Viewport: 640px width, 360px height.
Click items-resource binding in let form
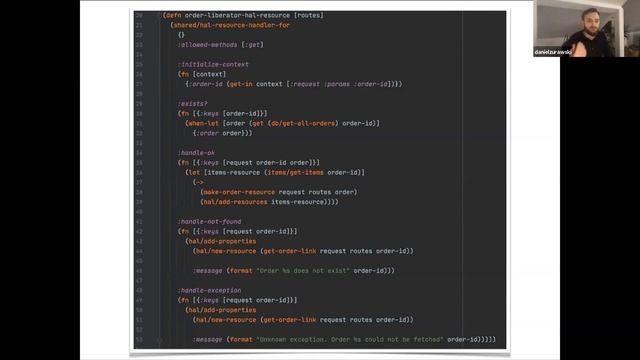(234, 172)
